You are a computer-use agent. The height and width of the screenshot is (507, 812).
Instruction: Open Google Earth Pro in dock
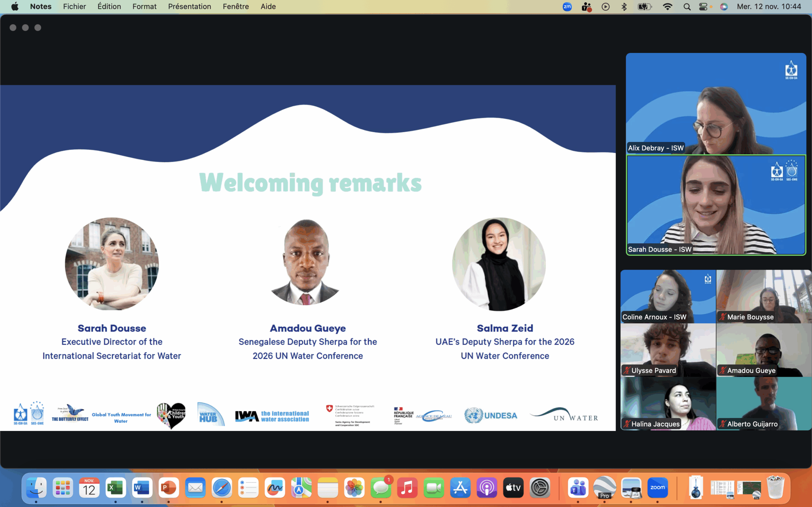click(604, 488)
